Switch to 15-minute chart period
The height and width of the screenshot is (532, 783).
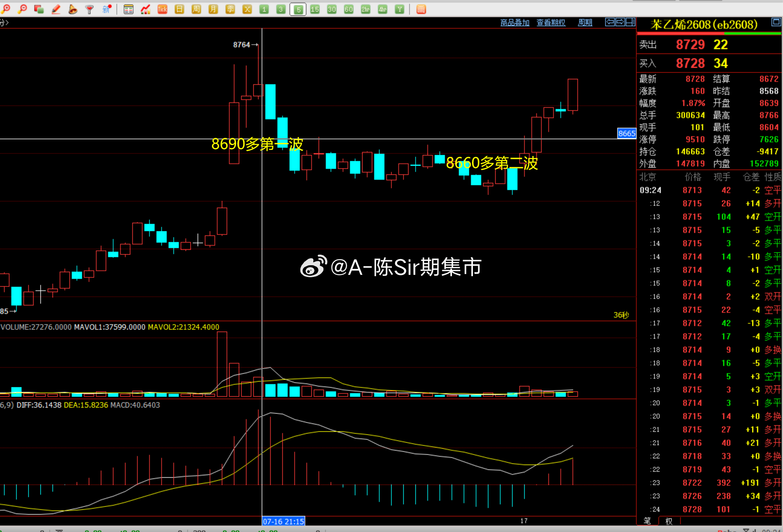coord(315,9)
